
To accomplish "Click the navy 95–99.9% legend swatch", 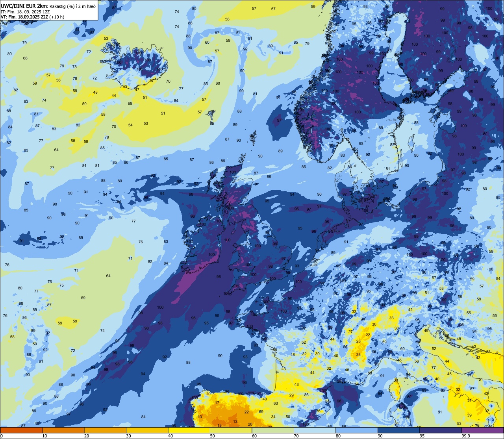I will click(x=441, y=430).
